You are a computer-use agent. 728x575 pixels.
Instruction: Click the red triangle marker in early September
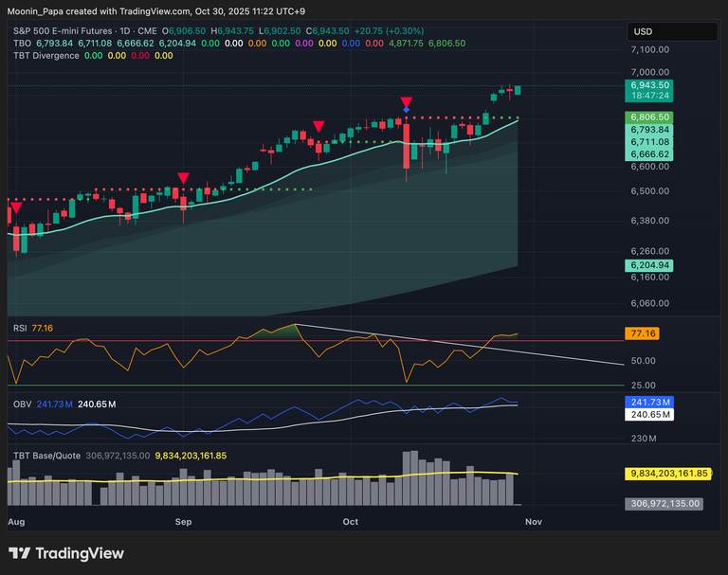coord(183,178)
